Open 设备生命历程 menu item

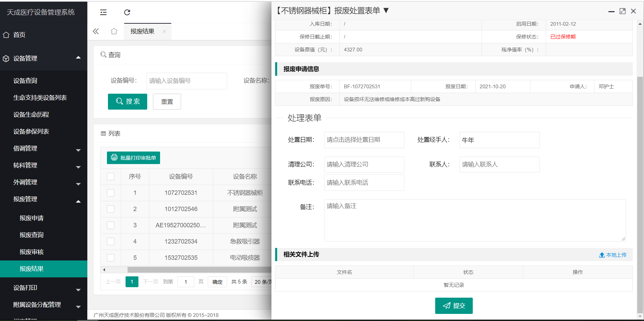[31, 114]
